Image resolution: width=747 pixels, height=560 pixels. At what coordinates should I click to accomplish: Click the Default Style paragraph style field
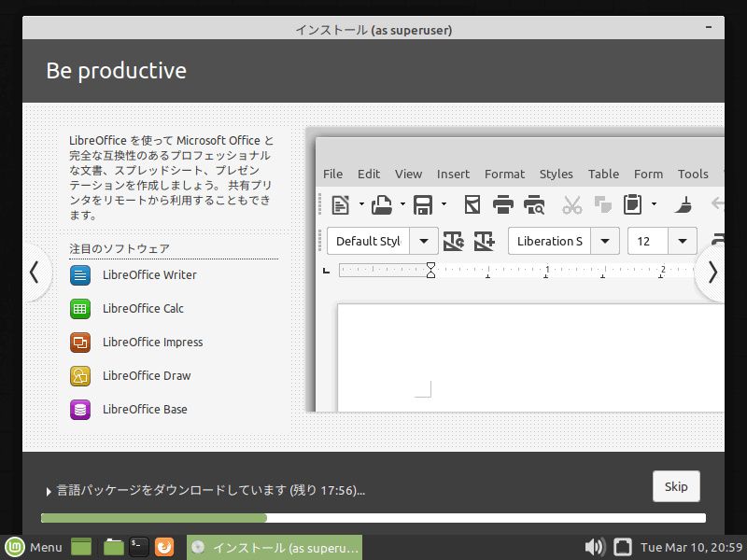pos(369,241)
